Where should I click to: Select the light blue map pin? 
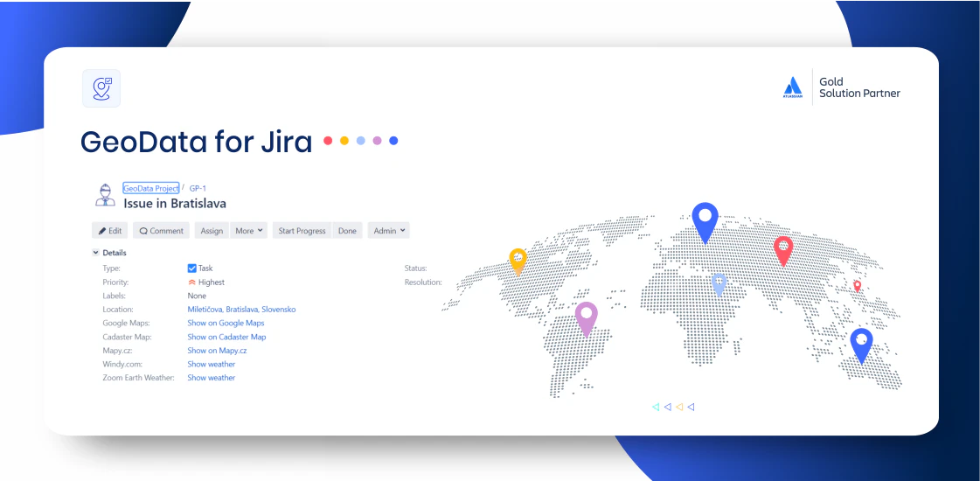[x=719, y=284]
